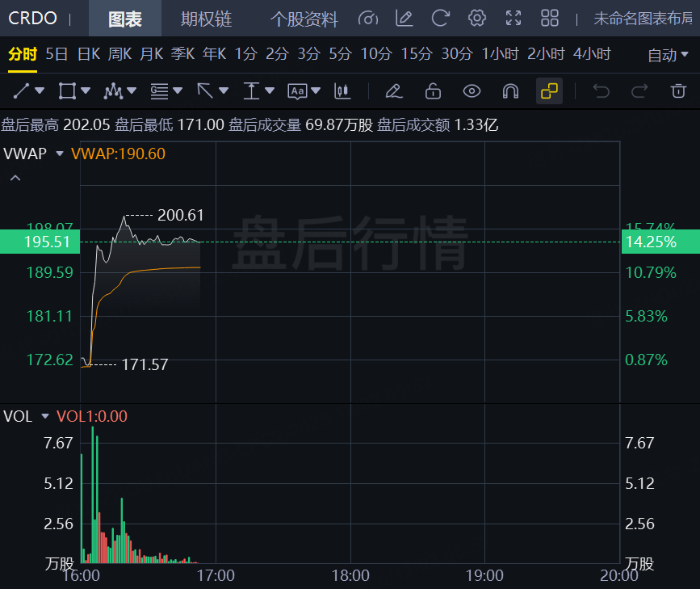This screenshot has height=589, width=700.
Task: Switch to the 期权链 tab
Action: point(206,19)
